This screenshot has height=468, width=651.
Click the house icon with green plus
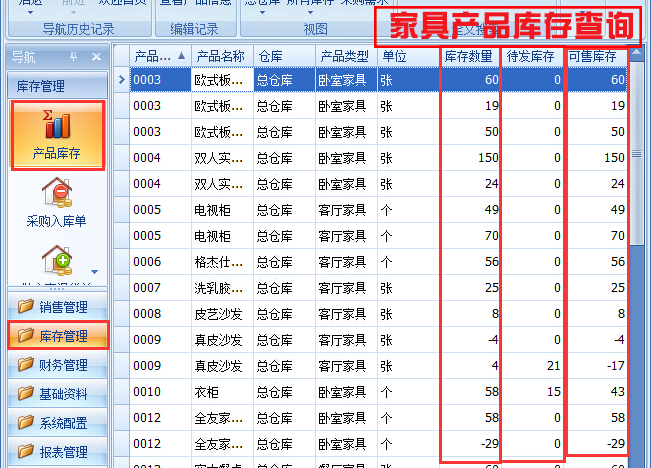[x=56, y=258]
